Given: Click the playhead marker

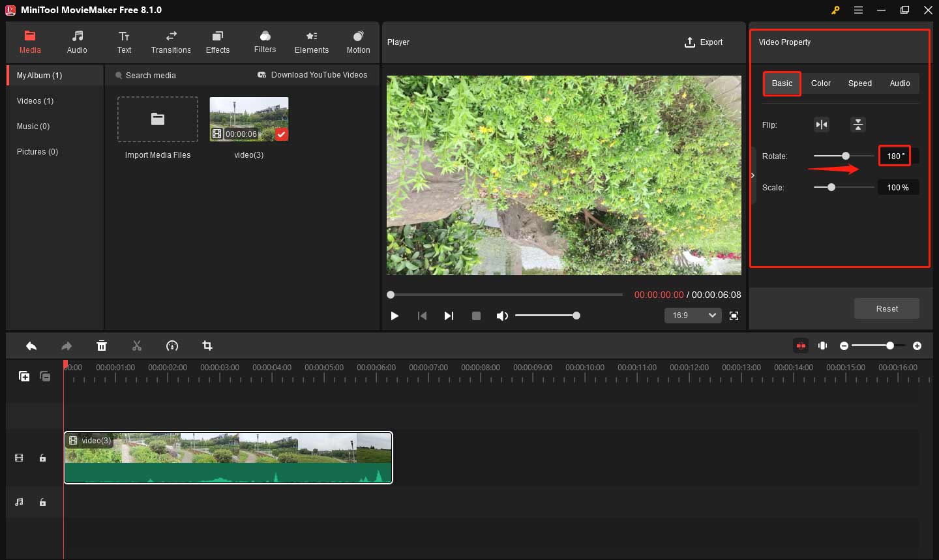Looking at the screenshot, I should click(x=65, y=365).
